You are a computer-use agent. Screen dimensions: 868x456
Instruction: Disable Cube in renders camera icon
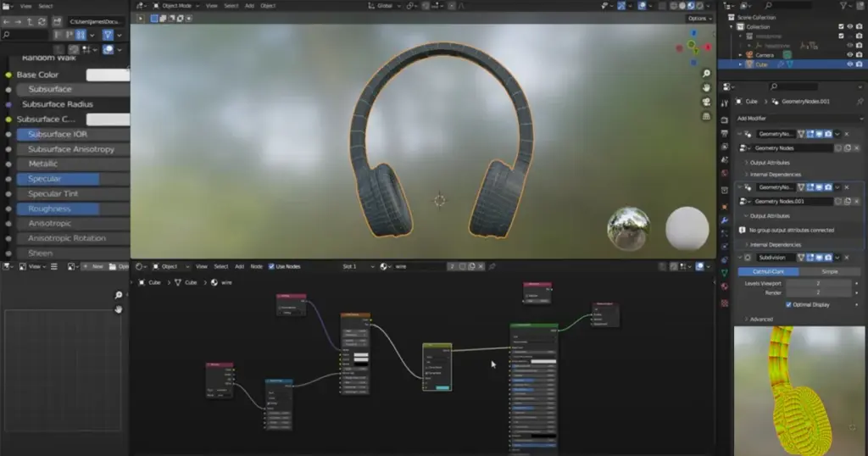pyautogui.click(x=860, y=64)
